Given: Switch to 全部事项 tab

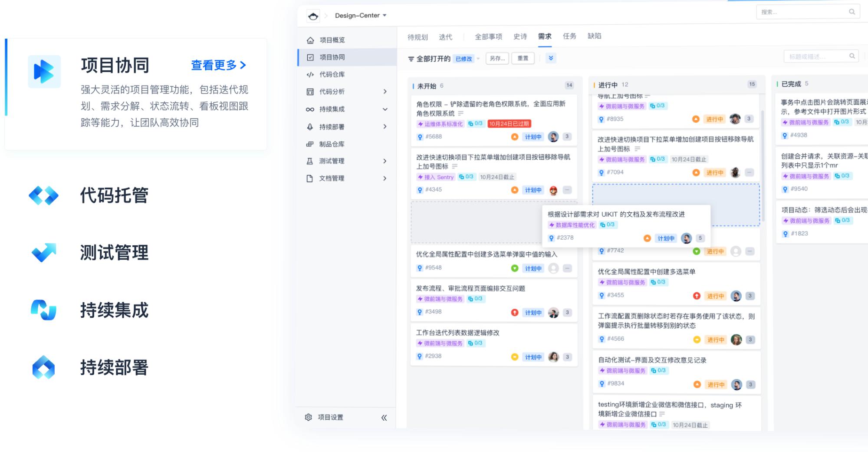Looking at the screenshot, I should coord(488,37).
